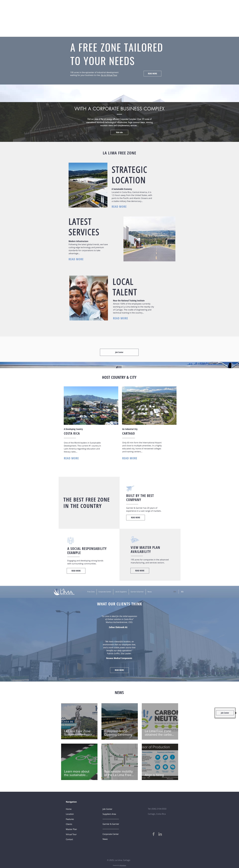
Task: Open the Costa Rica city photo
Action: (x=91, y=405)
